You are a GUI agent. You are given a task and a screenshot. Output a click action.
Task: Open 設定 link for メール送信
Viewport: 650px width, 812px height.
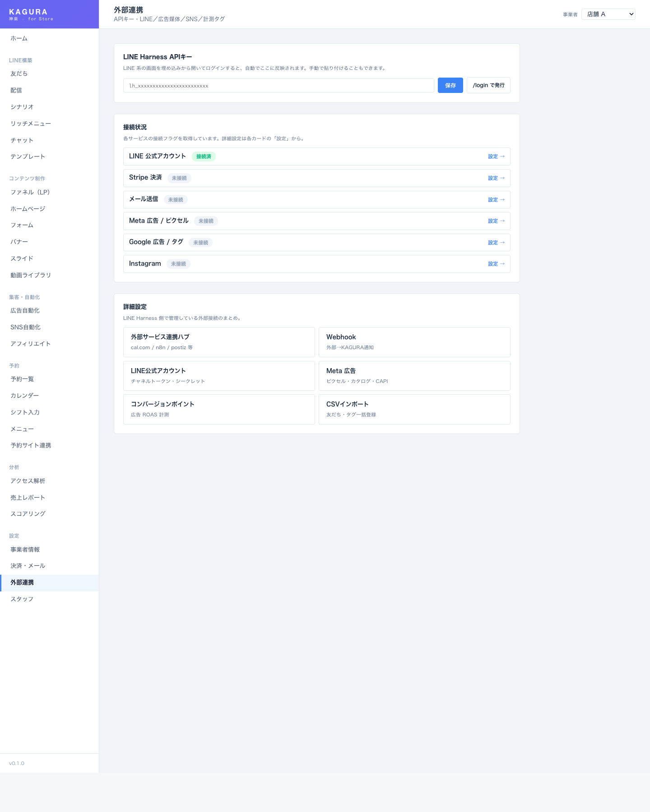coord(496,200)
